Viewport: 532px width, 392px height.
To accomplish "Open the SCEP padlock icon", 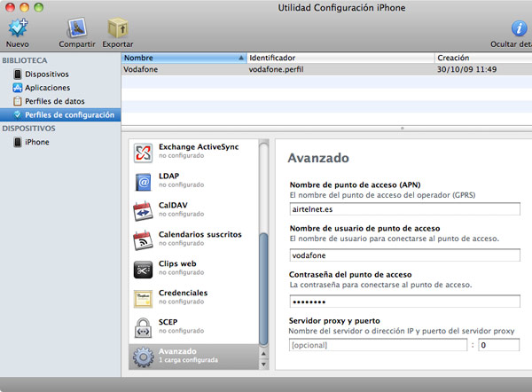I will tap(143, 328).
